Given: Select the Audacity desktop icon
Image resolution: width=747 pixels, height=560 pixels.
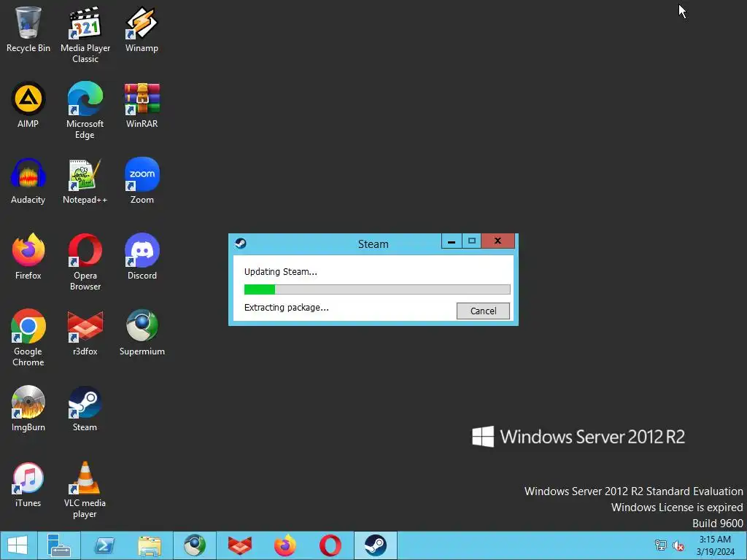Looking at the screenshot, I should (x=28, y=181).
